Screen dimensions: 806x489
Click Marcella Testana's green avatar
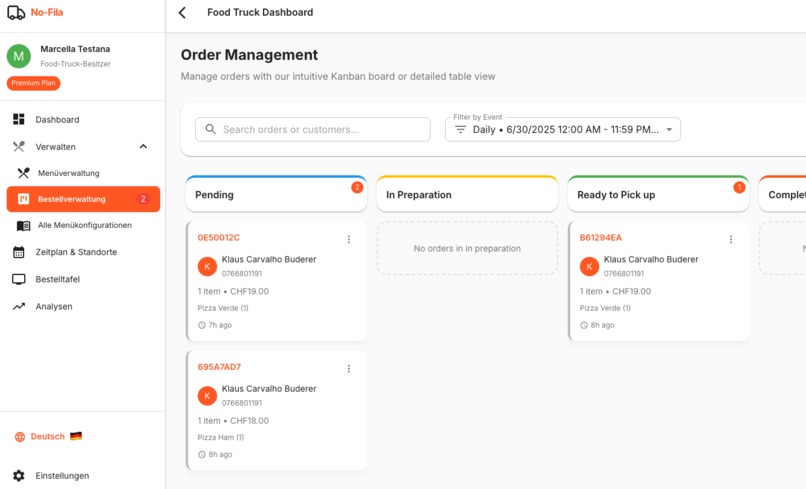point(19,56)
